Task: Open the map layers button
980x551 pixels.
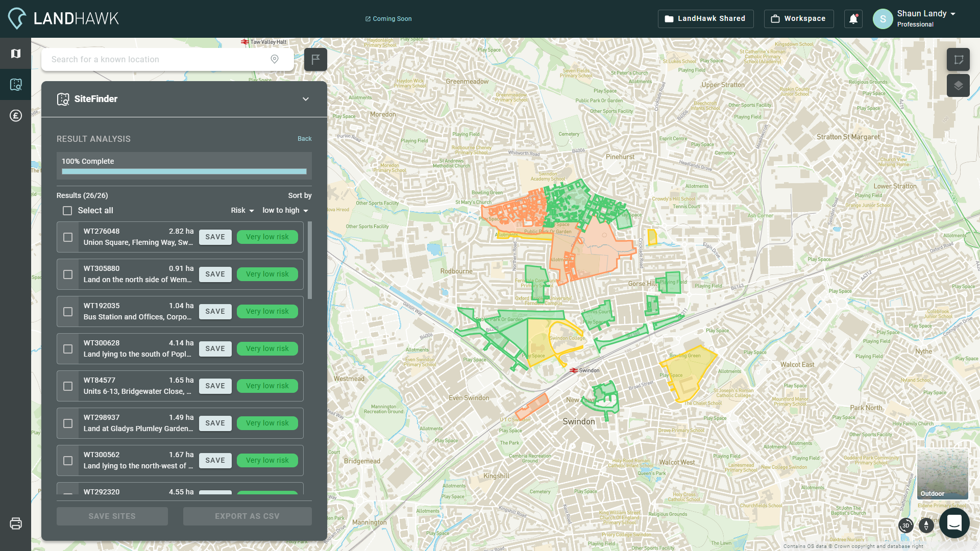Action: pyautogui.click(x=958, y=85)
